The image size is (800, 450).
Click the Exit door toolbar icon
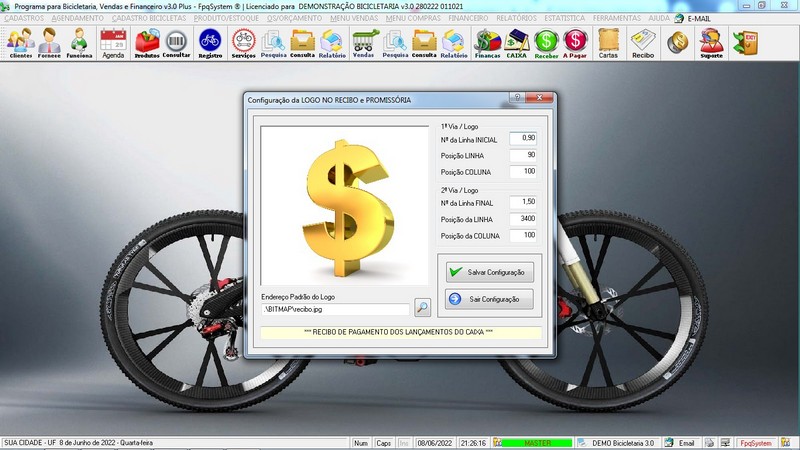745,43
